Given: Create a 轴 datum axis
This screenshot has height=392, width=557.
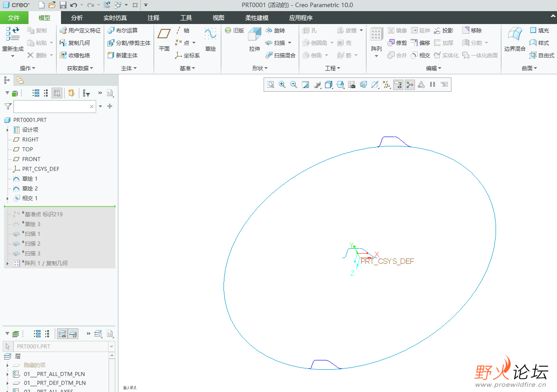Looking at the screenshot, I should tap(182, 30).
